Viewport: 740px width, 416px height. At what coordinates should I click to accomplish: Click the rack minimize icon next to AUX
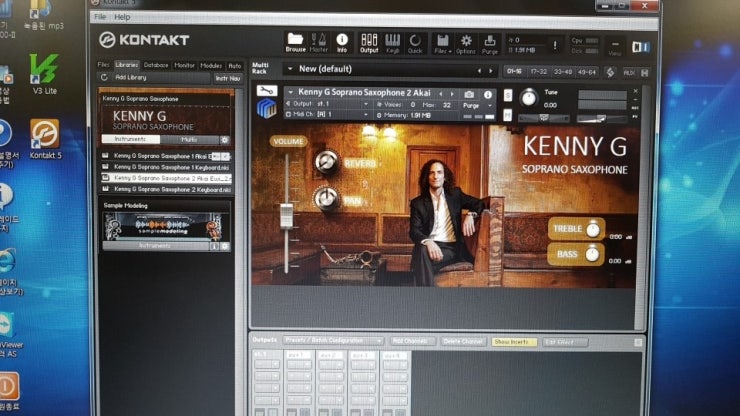645,73
